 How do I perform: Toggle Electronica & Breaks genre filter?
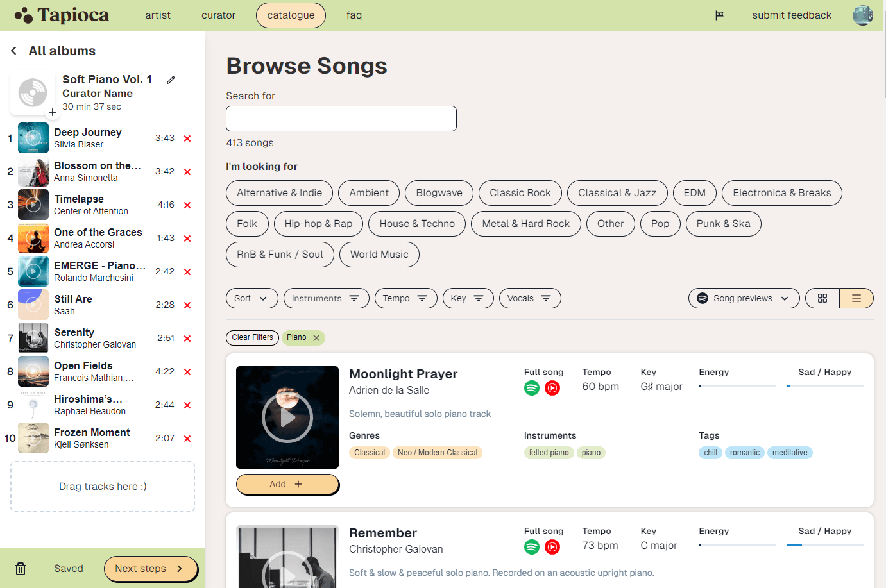click(782, 193)
